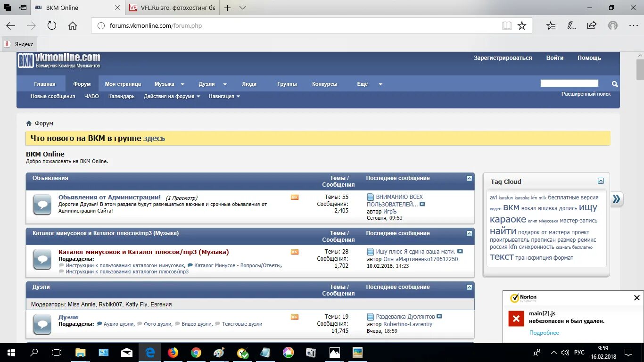Open the Календарь link
The height and width of the screenshot is (362, 644).
coord(122,96)
